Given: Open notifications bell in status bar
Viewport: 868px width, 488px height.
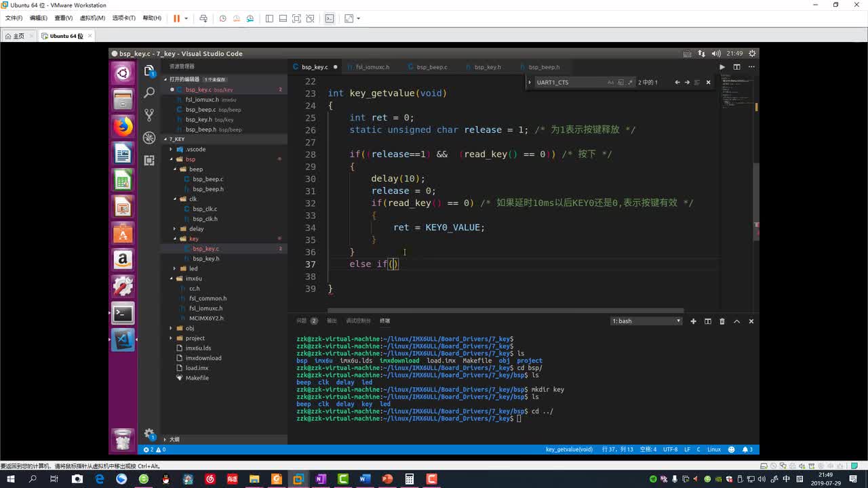Looking at the screenshot, I should tap(747, 449).
